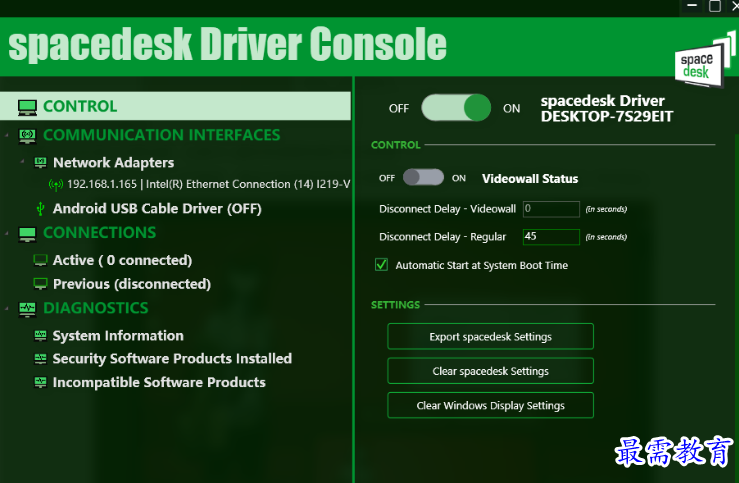
Task: Click Export spacedesk Settings button
Action: (x=491, y=336)
